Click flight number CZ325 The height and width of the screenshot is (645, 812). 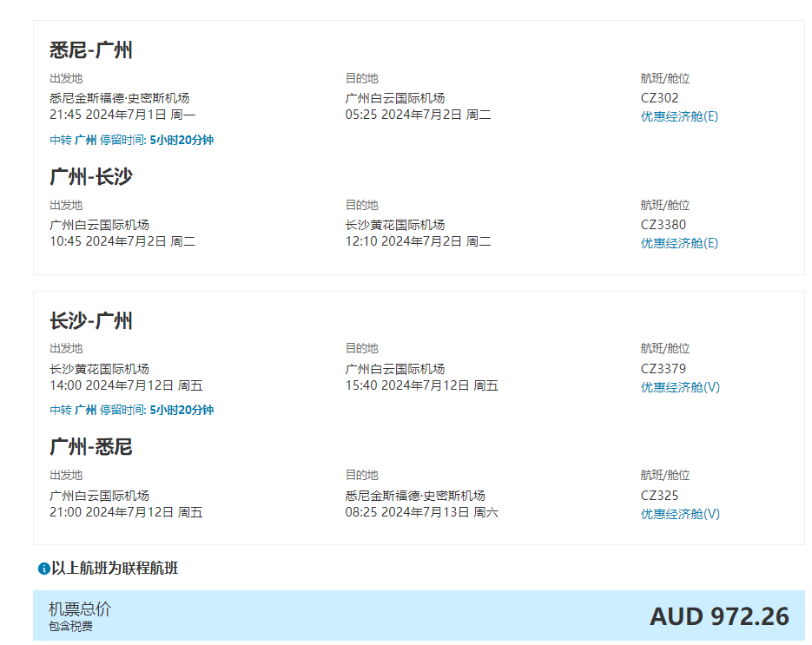pyautogui.click(x=660, y=496)
